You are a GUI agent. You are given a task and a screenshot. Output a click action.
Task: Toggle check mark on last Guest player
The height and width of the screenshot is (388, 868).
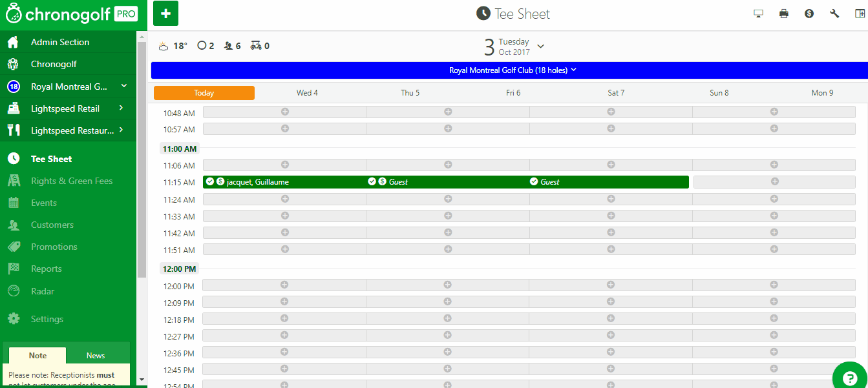(x=534, y=182)
